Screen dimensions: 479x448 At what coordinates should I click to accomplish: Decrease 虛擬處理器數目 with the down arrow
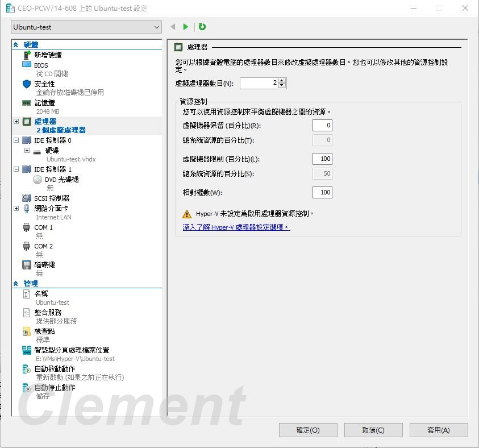[x=282, y=85]
